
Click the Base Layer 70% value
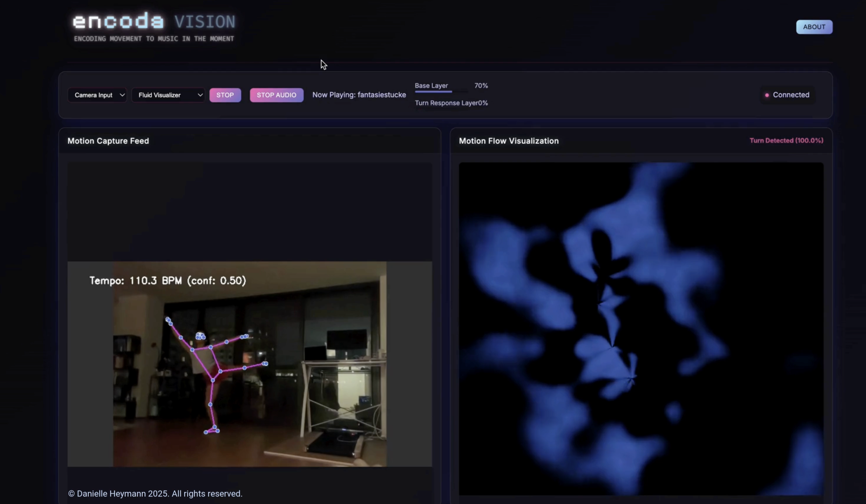481,86
